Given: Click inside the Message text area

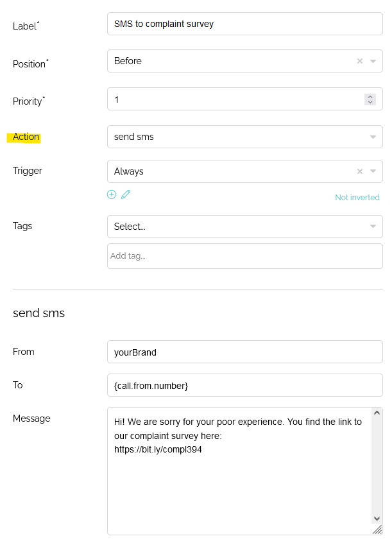Looking at the screenshot, I should [240, 471].
